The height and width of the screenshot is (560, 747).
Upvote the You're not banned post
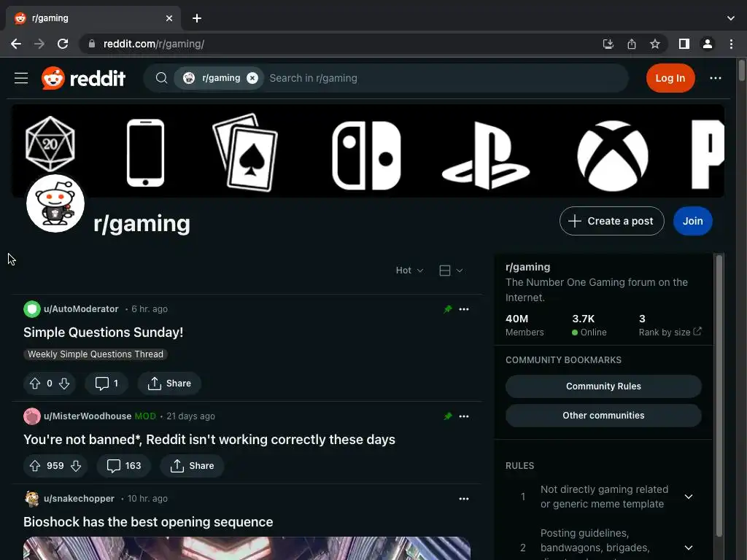coord(35,466)
